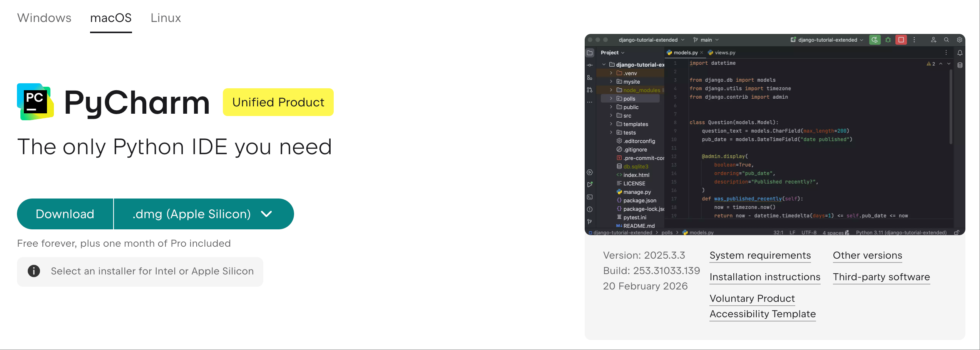Switch to the Linux tab
This screenshot has width=980, height=350.
[166, 18]
